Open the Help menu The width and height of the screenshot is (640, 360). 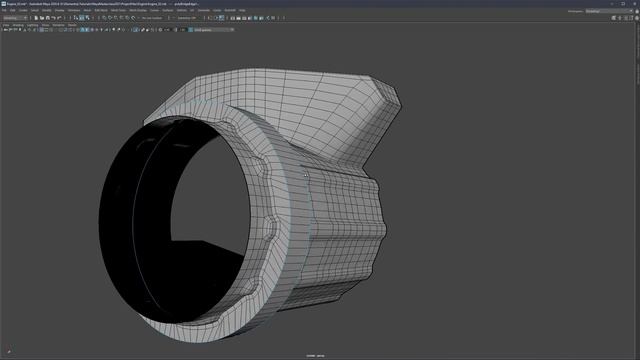tap(242, 10)
